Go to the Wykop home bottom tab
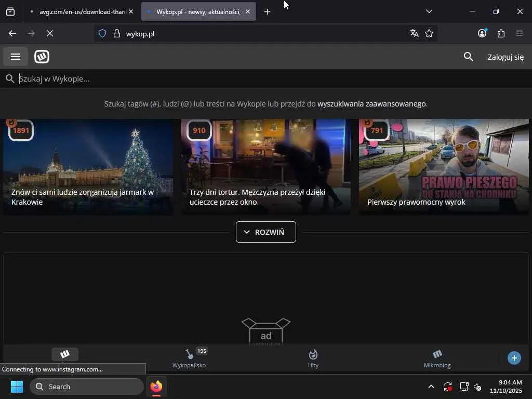The image size is (532, 399). 65,354
